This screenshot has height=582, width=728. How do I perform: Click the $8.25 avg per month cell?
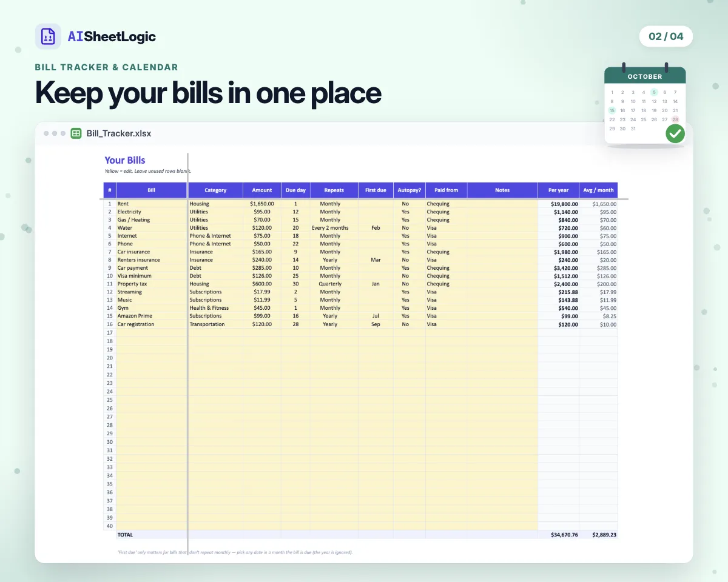[x=599, y=316]
